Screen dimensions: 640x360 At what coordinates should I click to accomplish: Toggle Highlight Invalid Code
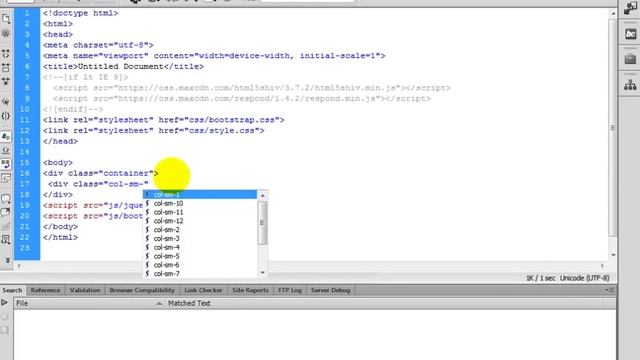6,150
